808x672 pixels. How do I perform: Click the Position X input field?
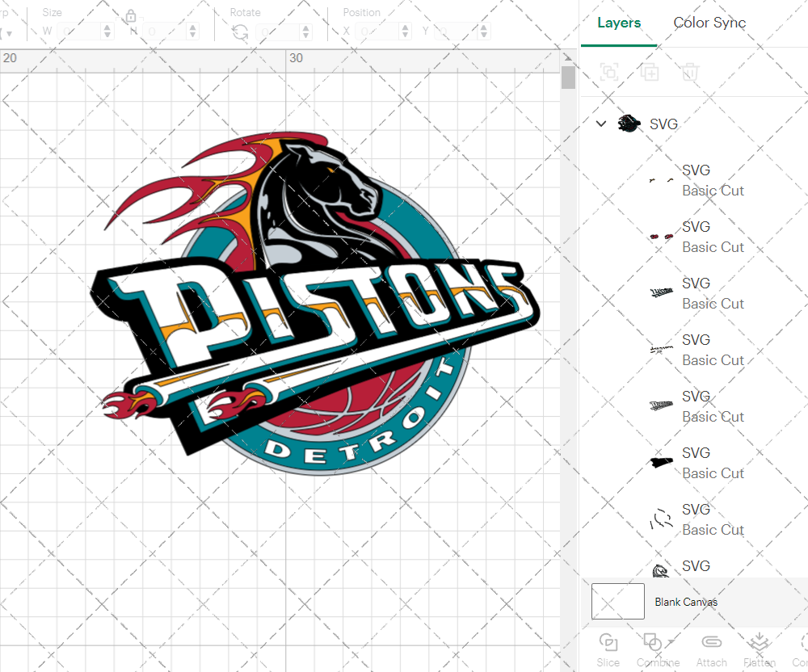pyautogui.click(x=377, y=32)
